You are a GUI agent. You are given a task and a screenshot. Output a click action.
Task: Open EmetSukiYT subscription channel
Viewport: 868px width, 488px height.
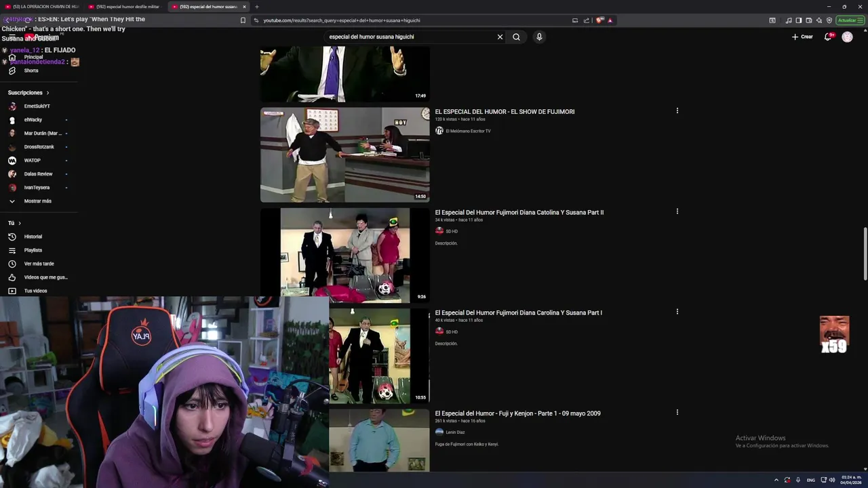[37, 106]
